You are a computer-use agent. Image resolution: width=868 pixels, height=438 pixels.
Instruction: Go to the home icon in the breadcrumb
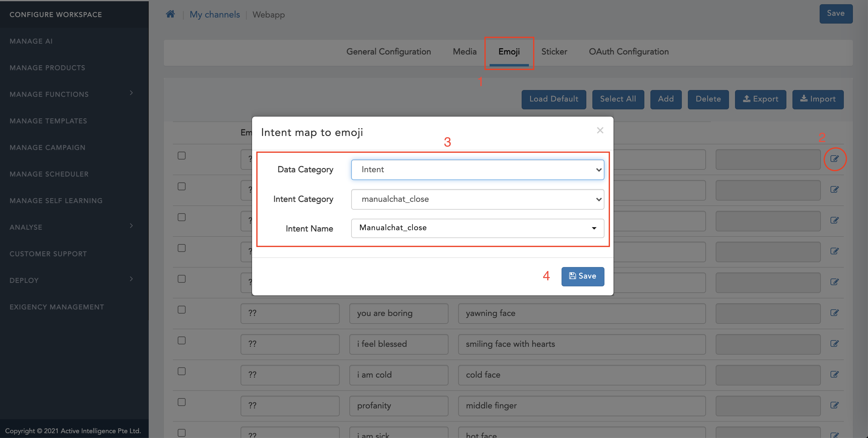click(170, 14)
